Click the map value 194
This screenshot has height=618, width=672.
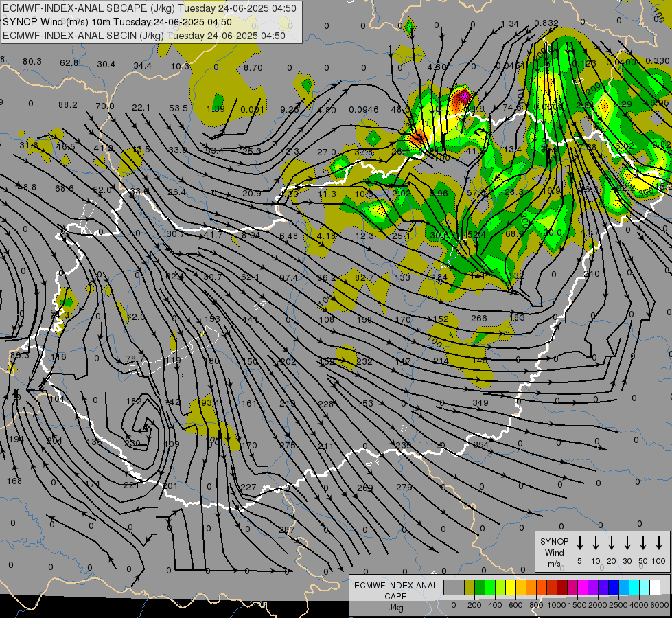[16, 439]
